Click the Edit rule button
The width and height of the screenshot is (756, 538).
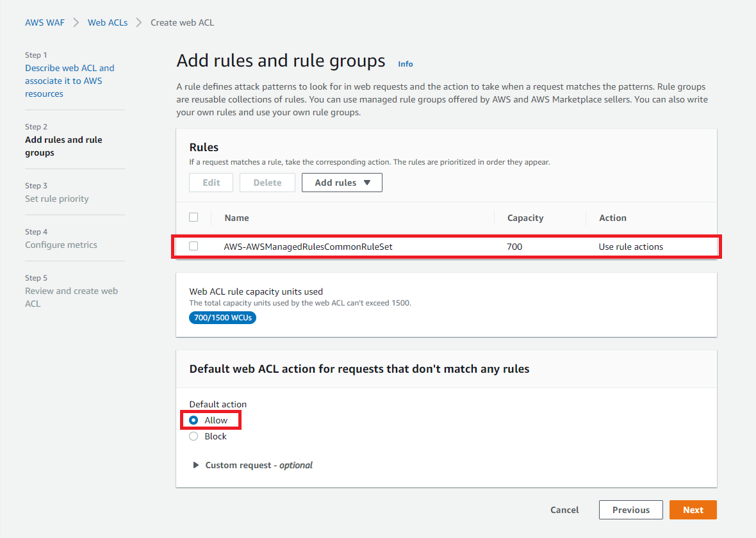(x=211, y=183)
